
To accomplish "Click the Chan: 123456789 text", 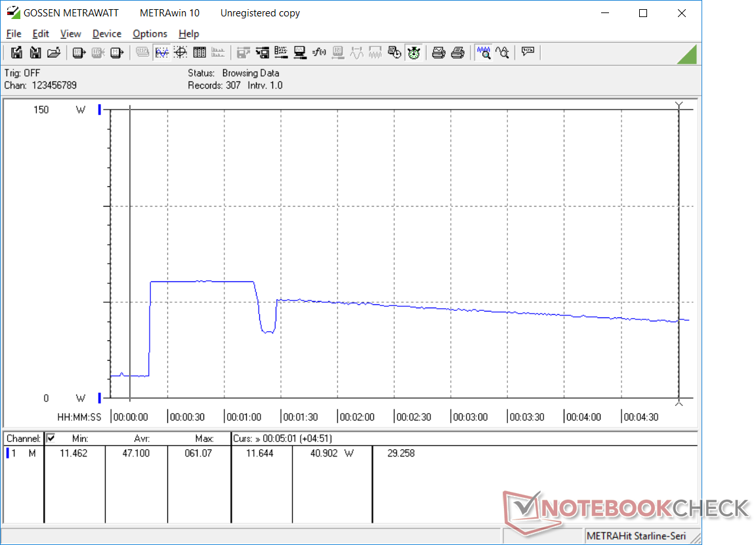I will coord(41,85).
